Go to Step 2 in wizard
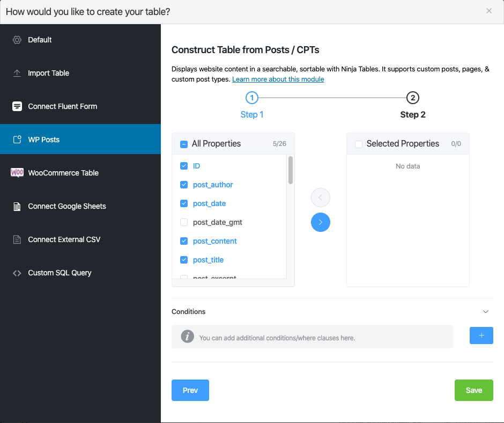Image resolution: width=504 pixels, height=423 pixels. 412,98
